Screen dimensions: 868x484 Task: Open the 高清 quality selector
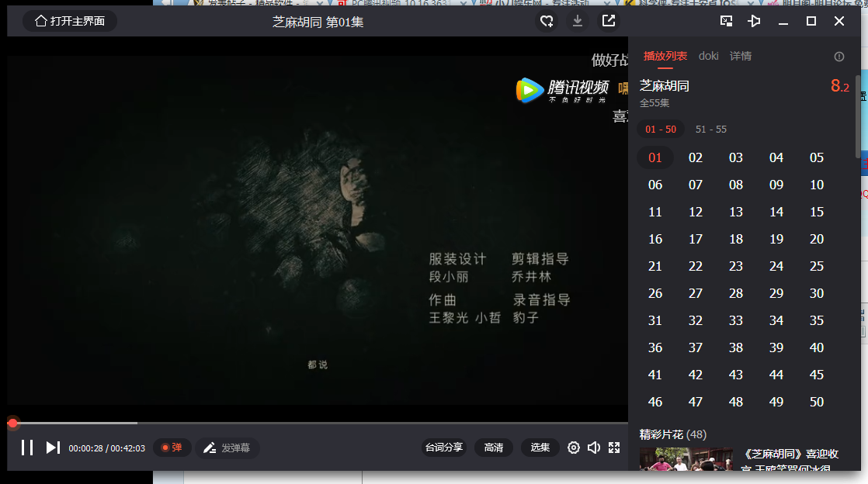[493, 448]
